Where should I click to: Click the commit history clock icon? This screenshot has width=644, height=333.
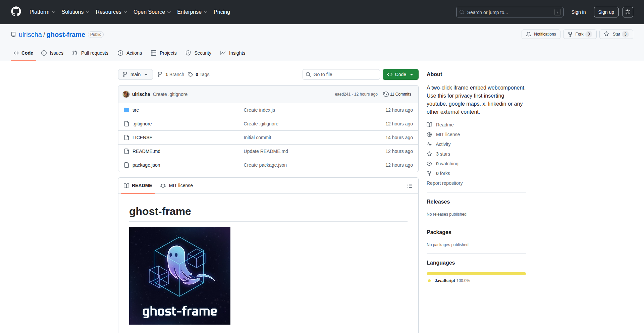click(x=386, y=94)
